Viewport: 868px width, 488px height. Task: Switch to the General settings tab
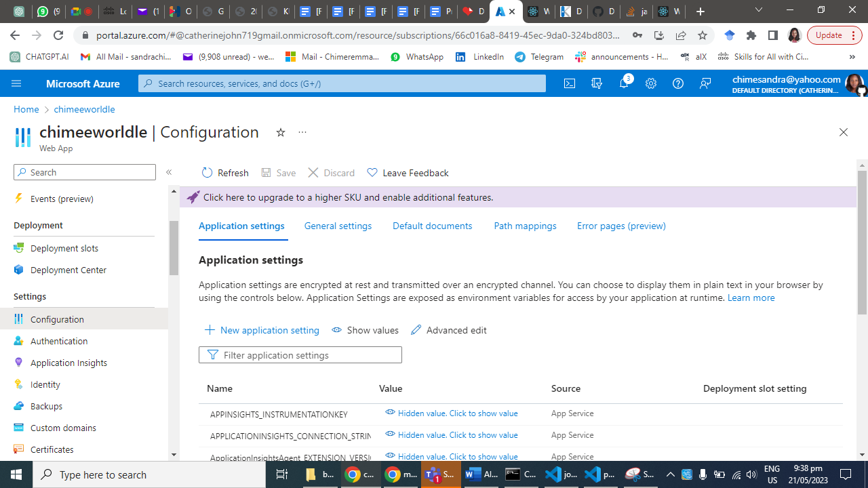click(x=338, y=226)
